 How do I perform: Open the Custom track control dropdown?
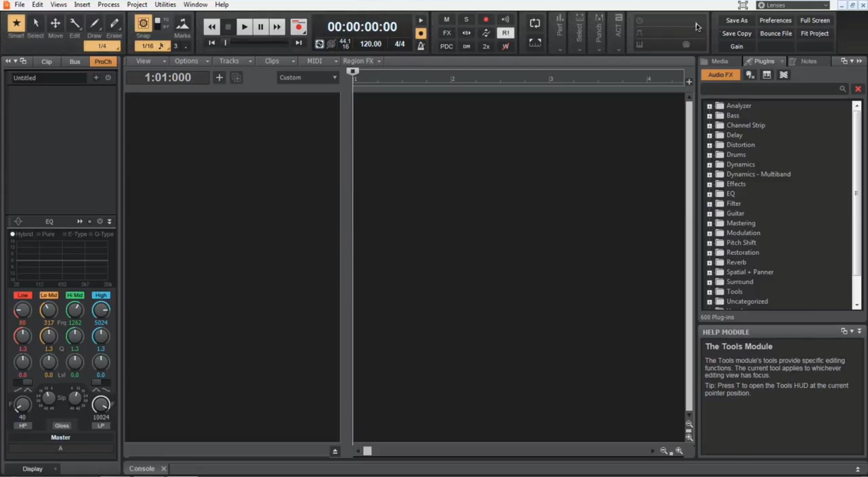pos(308,77)
